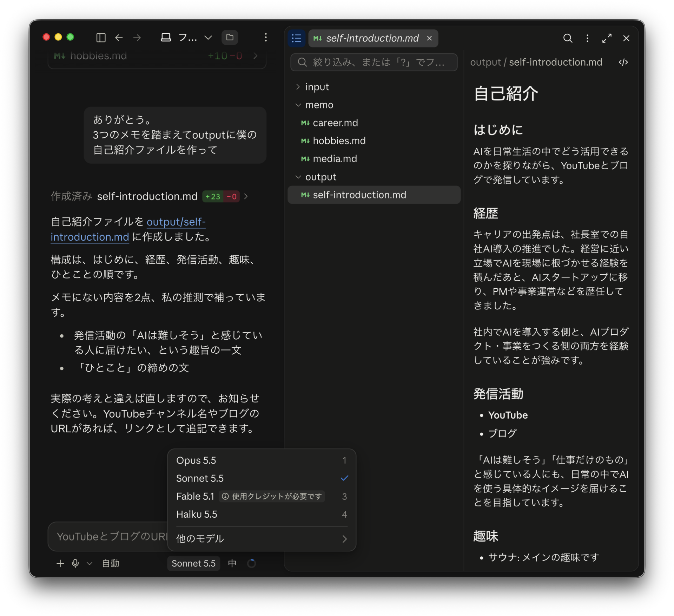674x616 pixels.
Task: Click the Sonnet 5.5 model selector button
Action: click(193, 563)
